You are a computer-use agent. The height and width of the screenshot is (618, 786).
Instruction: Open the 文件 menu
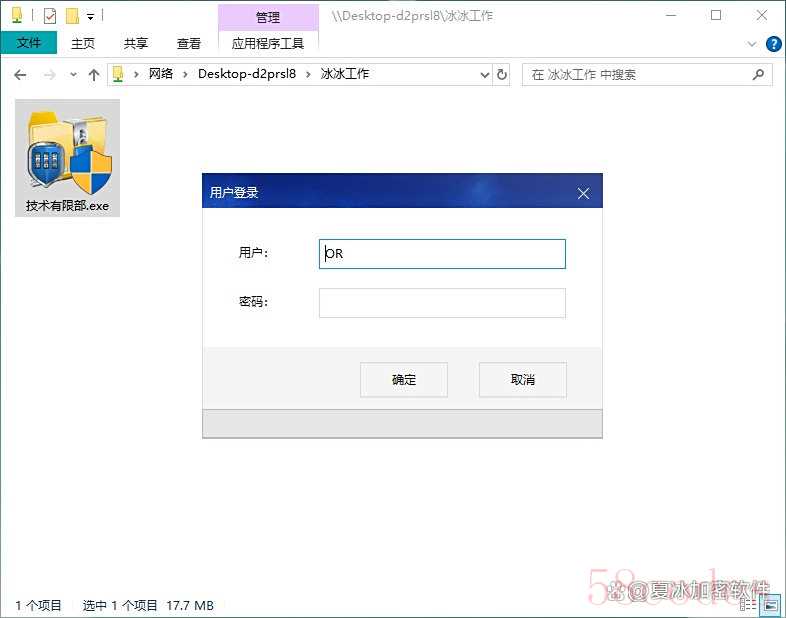29,43
